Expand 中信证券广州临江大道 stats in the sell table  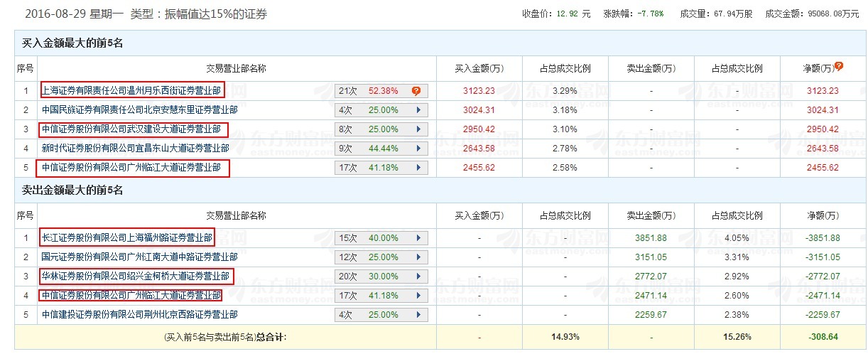(418, 296)
